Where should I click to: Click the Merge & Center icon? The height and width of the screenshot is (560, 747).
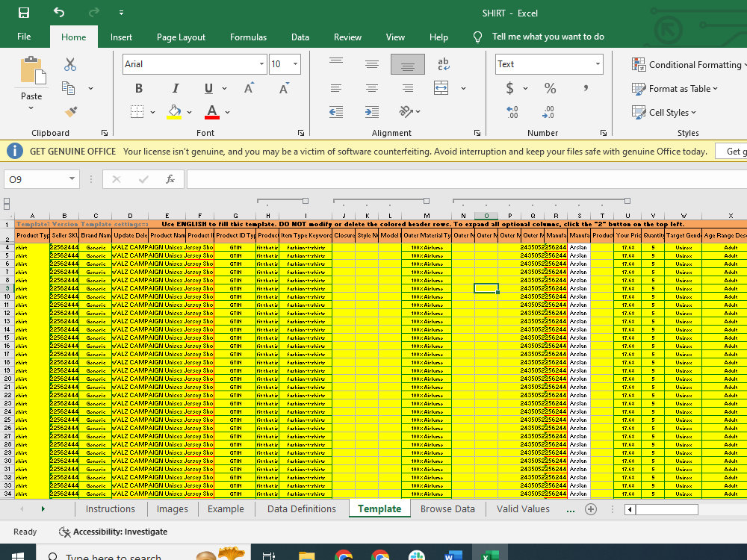441,88
